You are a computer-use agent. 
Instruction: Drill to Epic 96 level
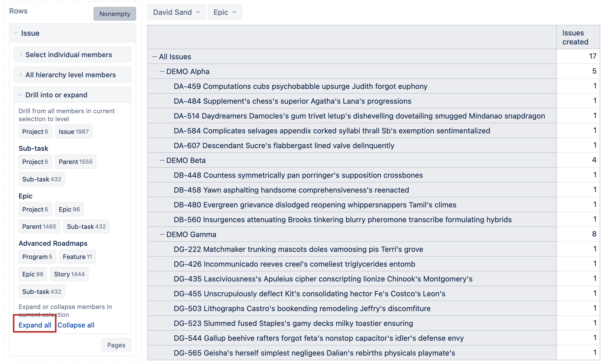pos(69,209)
